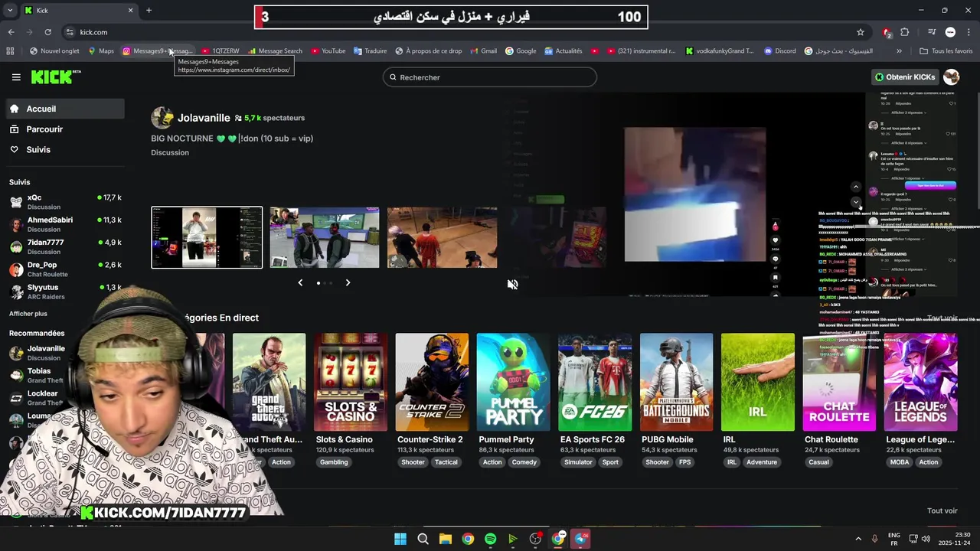Click Tout voir at the bottom right

[942, 511]
